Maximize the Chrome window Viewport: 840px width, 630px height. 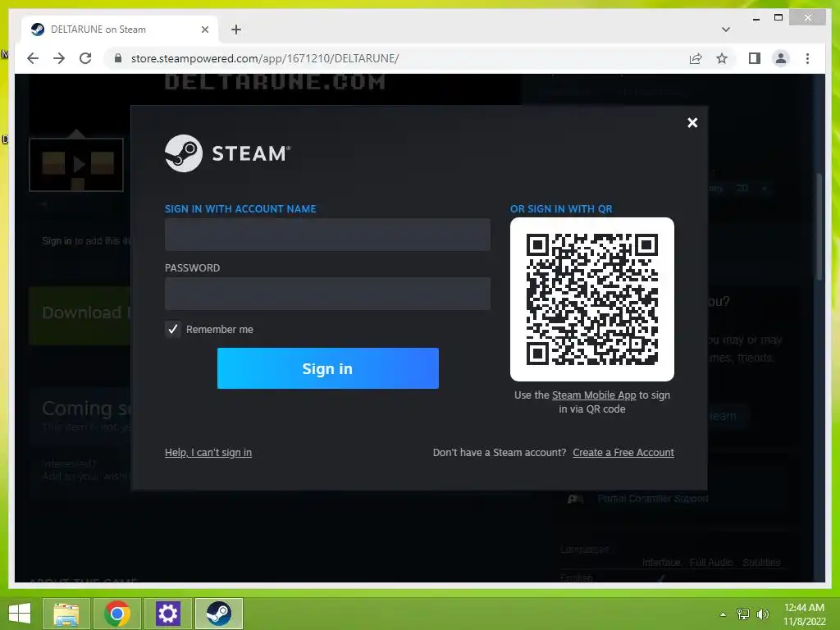tap(778, 18)
